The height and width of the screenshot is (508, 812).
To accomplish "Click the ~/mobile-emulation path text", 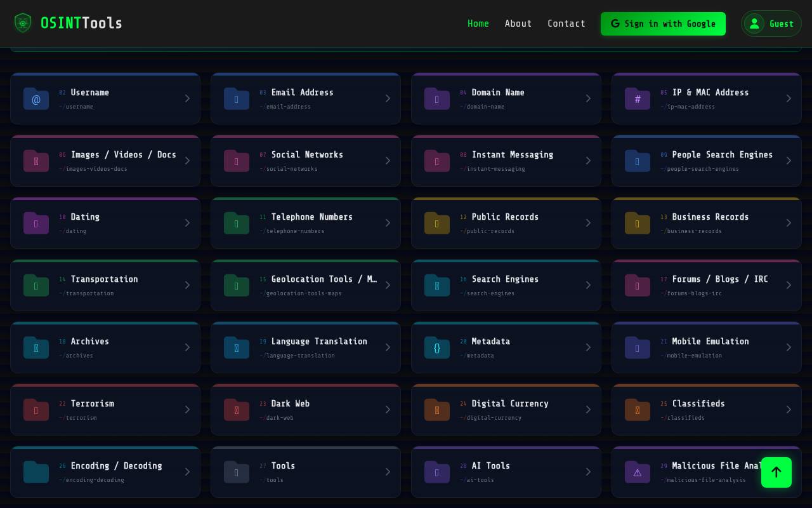I will coord(691,356).
